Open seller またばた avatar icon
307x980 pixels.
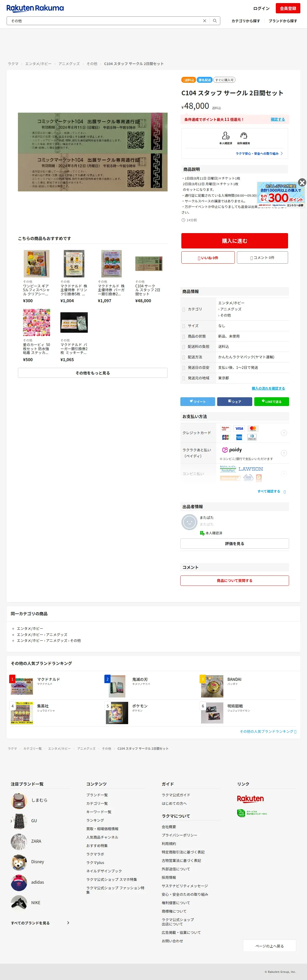[x=189, y=522]
